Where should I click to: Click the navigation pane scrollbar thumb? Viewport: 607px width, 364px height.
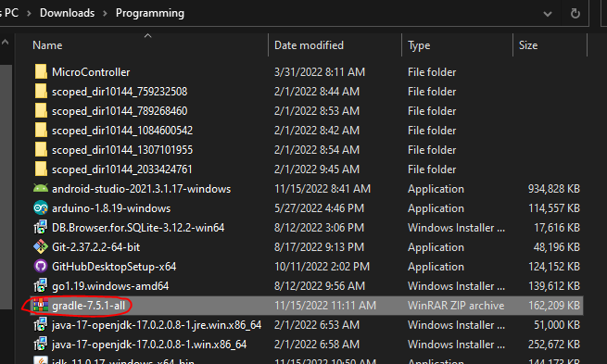coord(6,186)
